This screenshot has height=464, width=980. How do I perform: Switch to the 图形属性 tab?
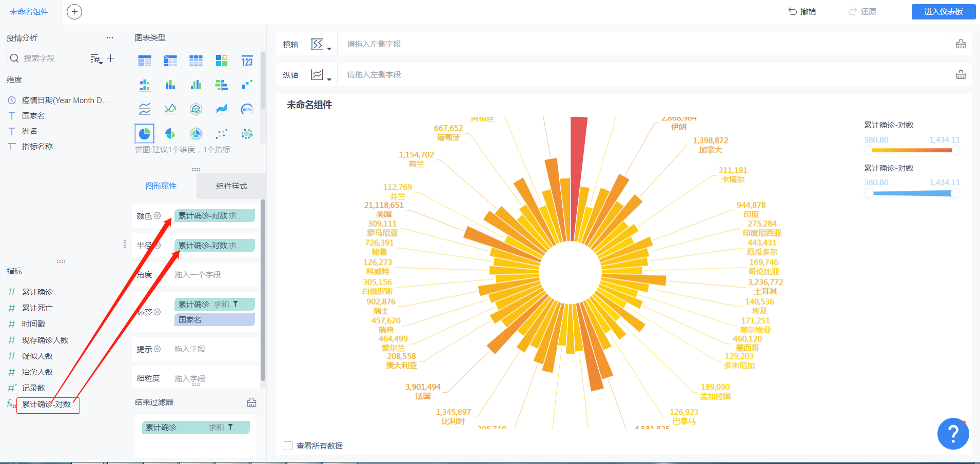[x=161, y=186]
